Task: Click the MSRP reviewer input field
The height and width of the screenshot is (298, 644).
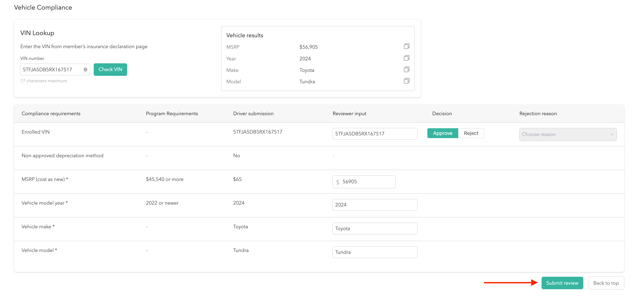Action: [x=367, y=182]
